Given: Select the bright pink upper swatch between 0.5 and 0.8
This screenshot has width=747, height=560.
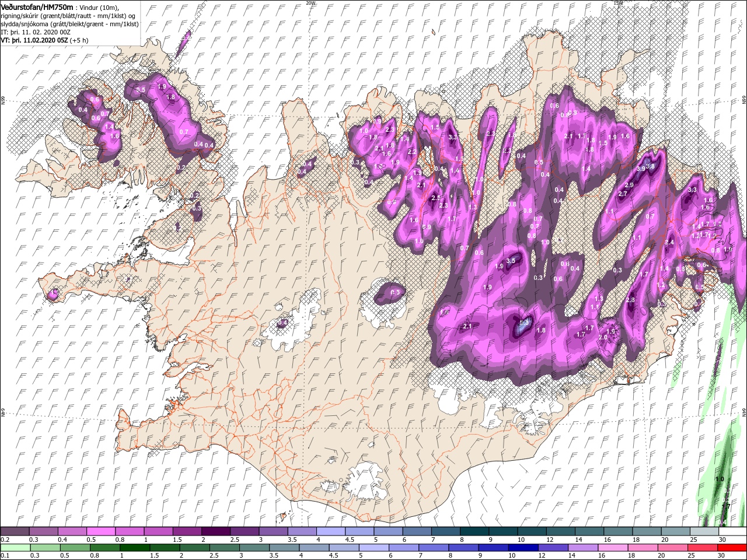Looking at the screenshot, I should click(101, 531).
